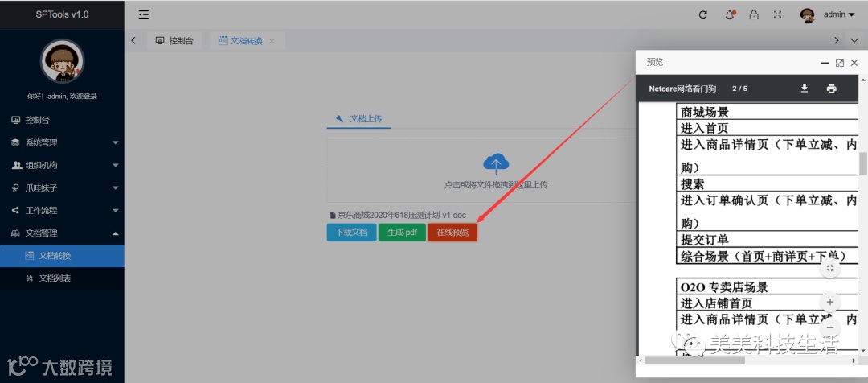Screen dimensions: 868x383
Task: Click the uploaded file 京东商城2020年618压测计划-v1.doc
Action: [x=398, y=215]
